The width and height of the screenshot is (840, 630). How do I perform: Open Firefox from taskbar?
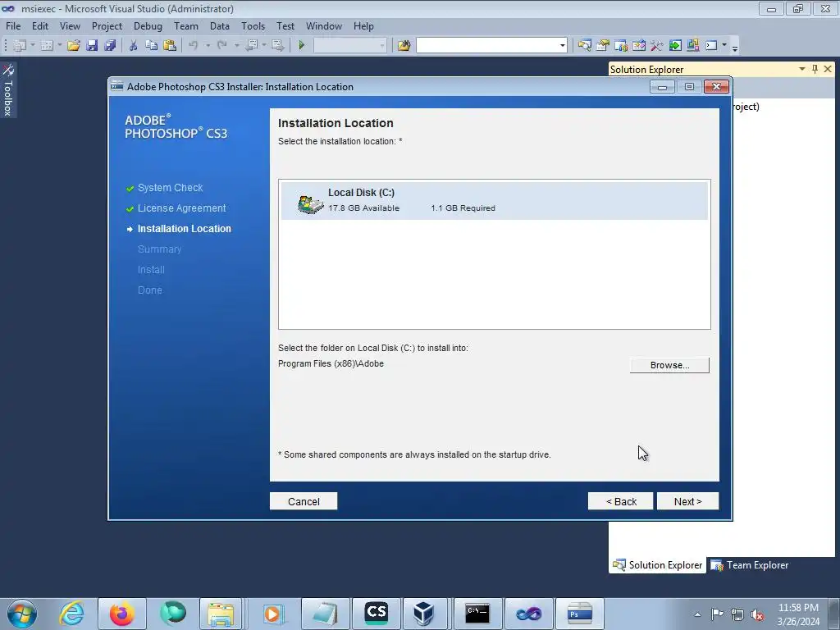pyautogui.click(x=121, y=614)
